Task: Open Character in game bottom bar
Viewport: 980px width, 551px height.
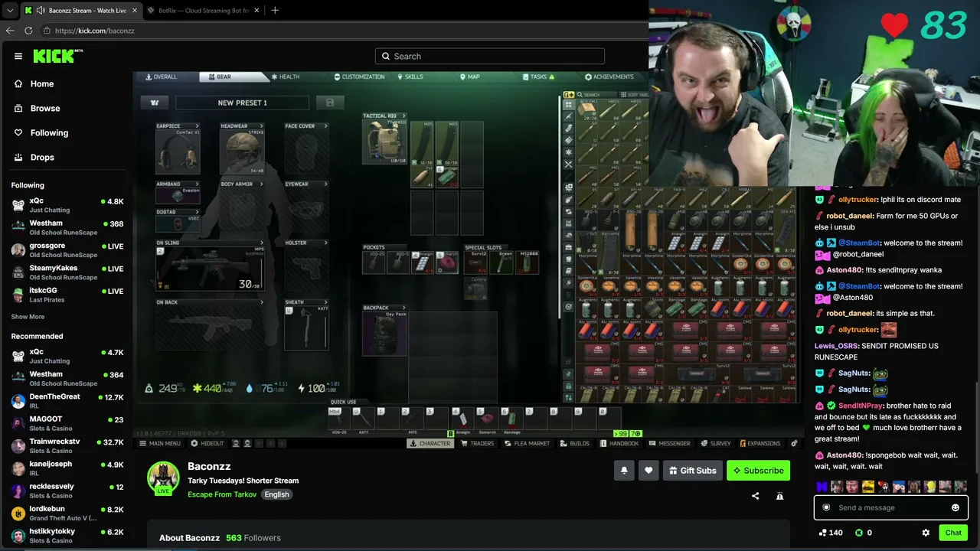Action: coord(430,443)
